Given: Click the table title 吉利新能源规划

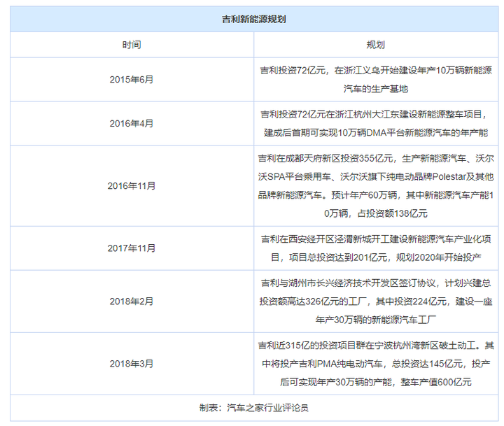Looking at the screenshot, I should [x=254, y=20].
